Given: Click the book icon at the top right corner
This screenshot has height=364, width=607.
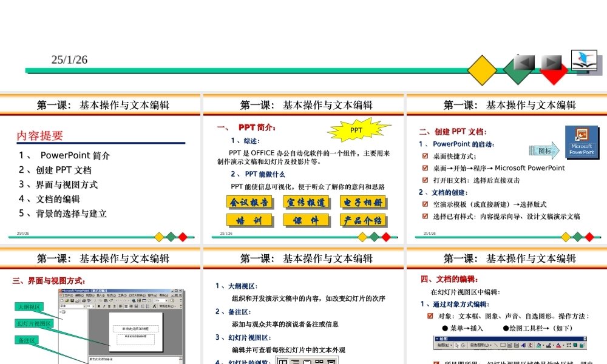Looking at the screenshot, I should pyautogui.click(x=584, y=59).
